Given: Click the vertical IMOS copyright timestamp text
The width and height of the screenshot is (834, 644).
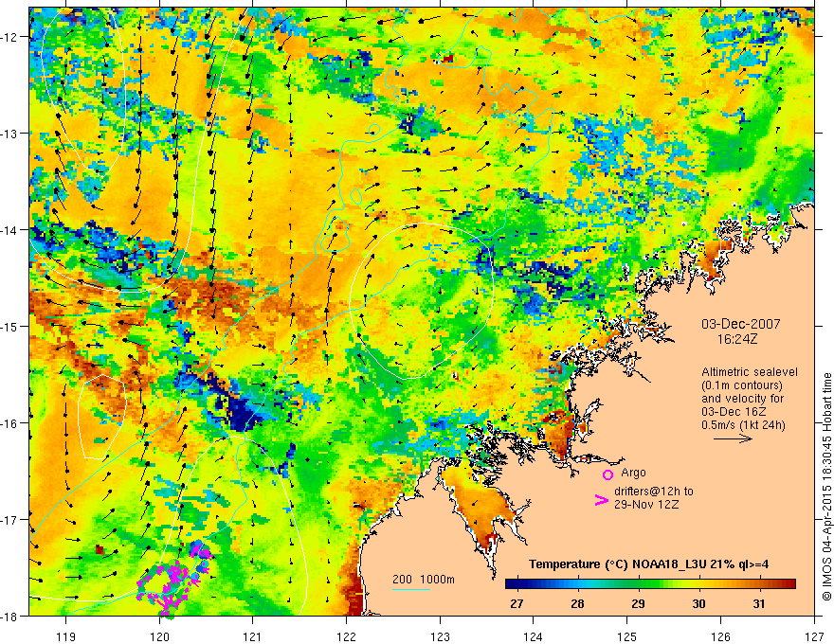Looking at the screenshot, I should click(x=826, y=487).
